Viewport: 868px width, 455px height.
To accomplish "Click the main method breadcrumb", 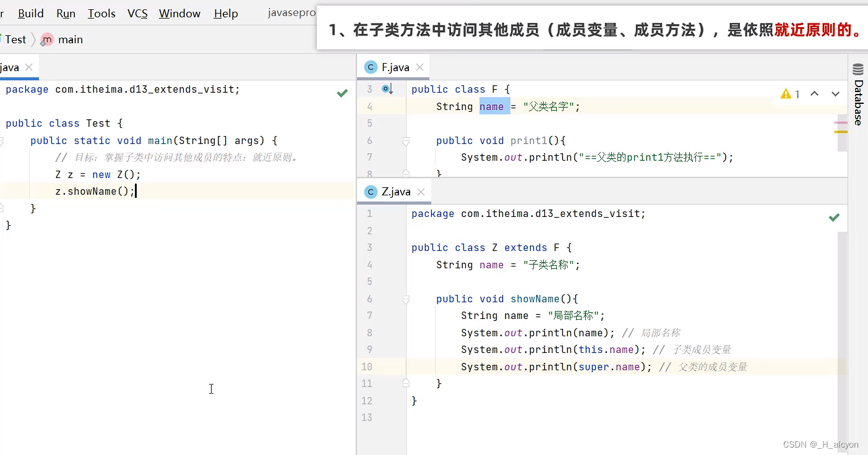I will pyautogui.click(x=62, y=40).
